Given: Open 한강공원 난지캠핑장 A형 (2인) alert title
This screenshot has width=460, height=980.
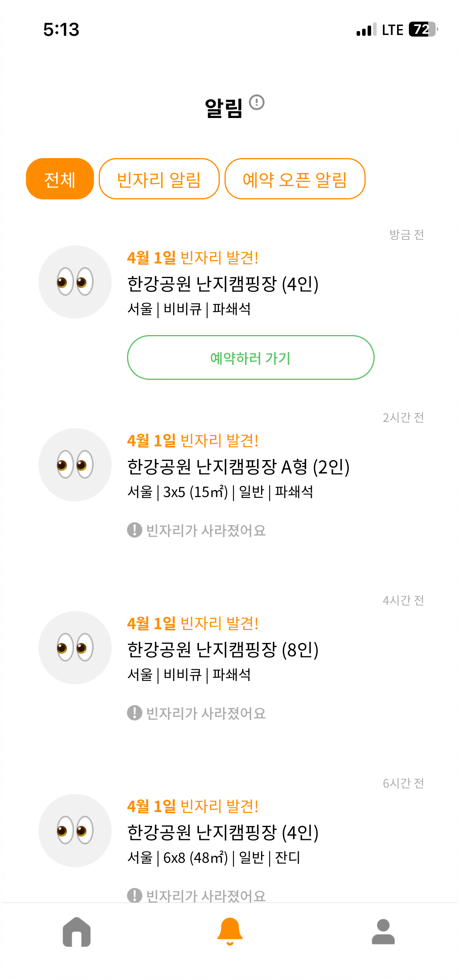Looking at the screenshot, I should click(x=238, y=467).
